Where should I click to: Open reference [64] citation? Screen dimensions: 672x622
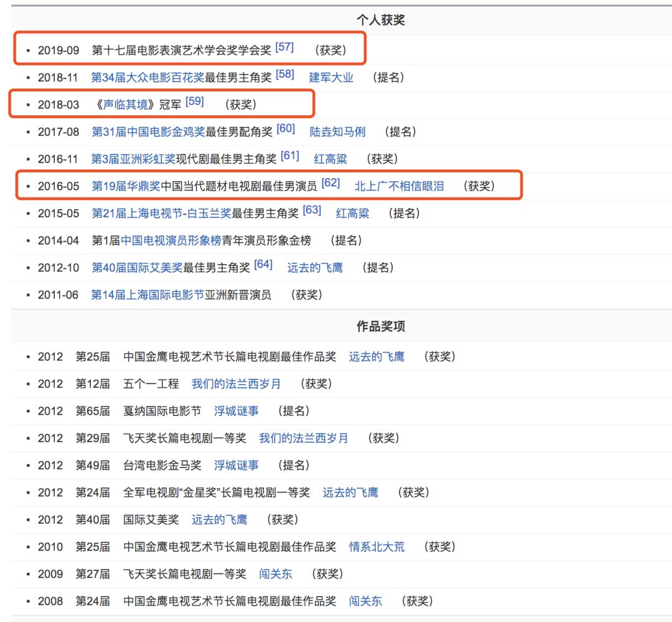(263, 265)
